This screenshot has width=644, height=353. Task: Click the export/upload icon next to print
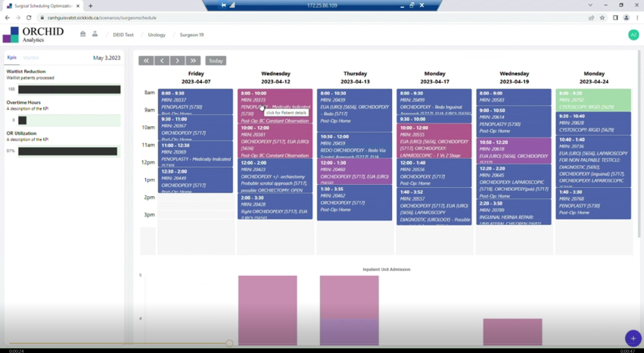95,34
